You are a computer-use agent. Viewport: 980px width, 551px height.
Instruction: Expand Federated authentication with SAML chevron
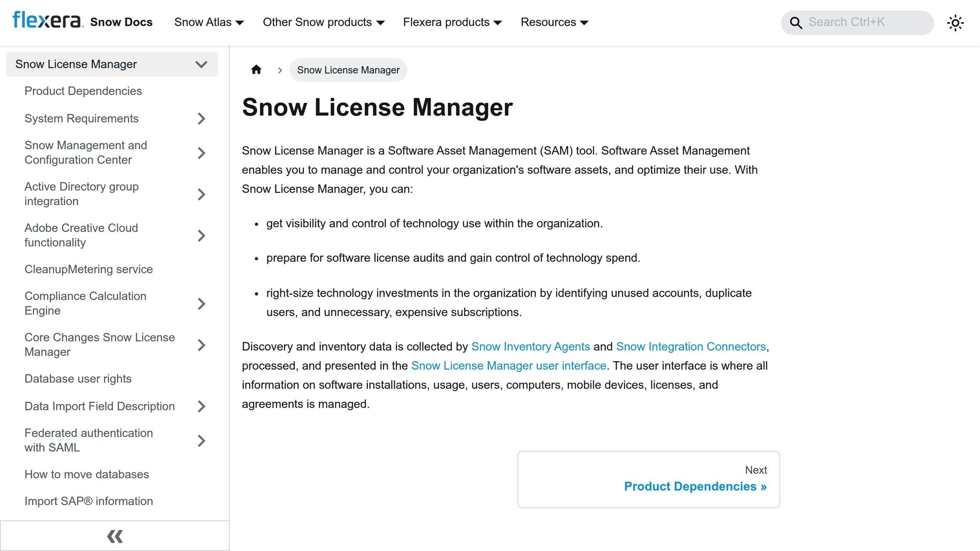coord(201,441)
